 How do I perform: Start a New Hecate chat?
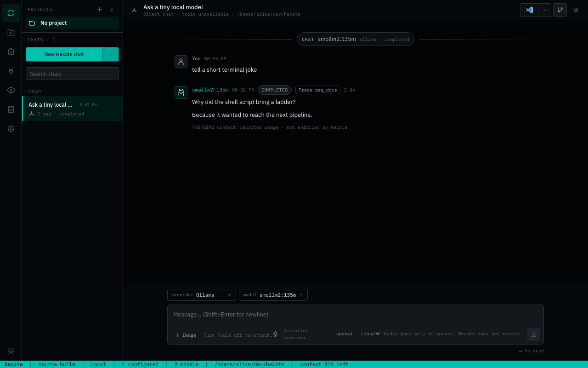[x=64, y=54]
